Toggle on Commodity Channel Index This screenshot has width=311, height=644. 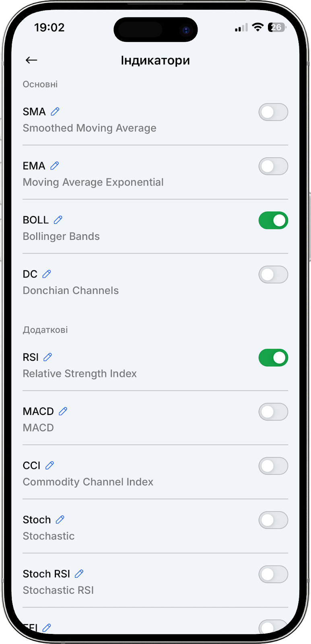(273, 466)
